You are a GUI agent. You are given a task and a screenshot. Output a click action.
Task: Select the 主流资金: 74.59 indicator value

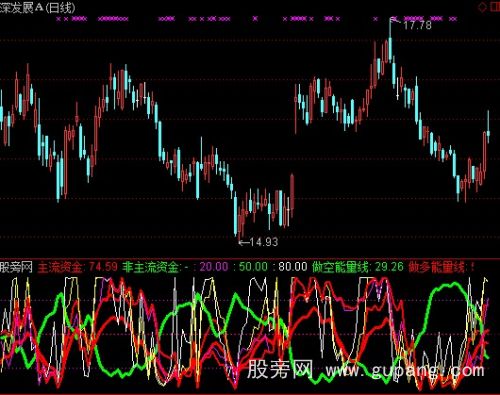[78, 267]
